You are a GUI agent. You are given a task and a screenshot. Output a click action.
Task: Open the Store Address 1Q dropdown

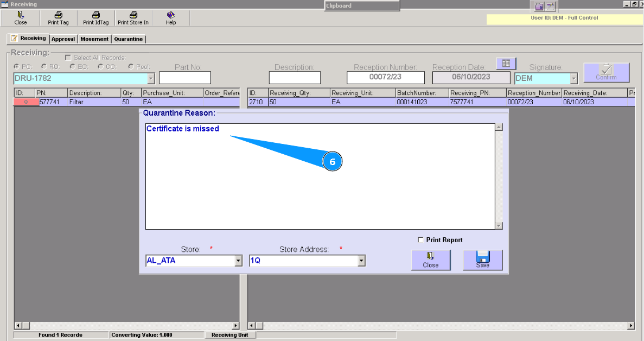coord(361,261)
